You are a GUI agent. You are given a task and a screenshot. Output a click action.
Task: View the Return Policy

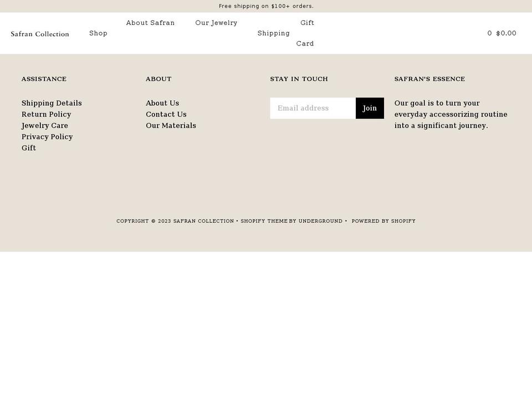click(x=46, y=114)
